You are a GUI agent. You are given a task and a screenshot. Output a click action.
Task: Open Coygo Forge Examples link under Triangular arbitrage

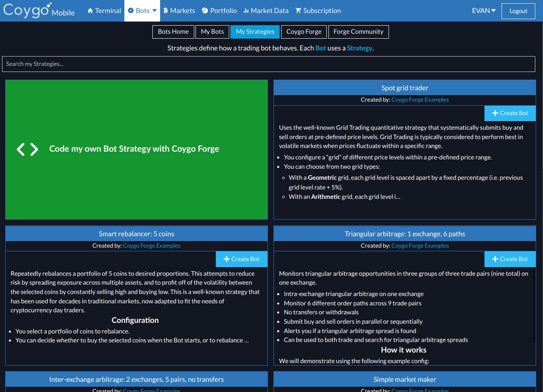click(x=420, y=246)
